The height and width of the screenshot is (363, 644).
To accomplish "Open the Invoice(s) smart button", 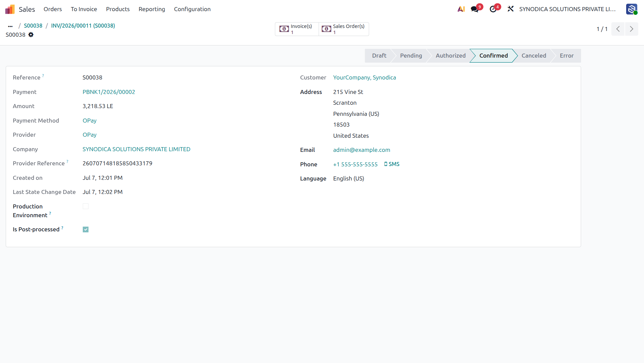I will (x=297, y=29).
